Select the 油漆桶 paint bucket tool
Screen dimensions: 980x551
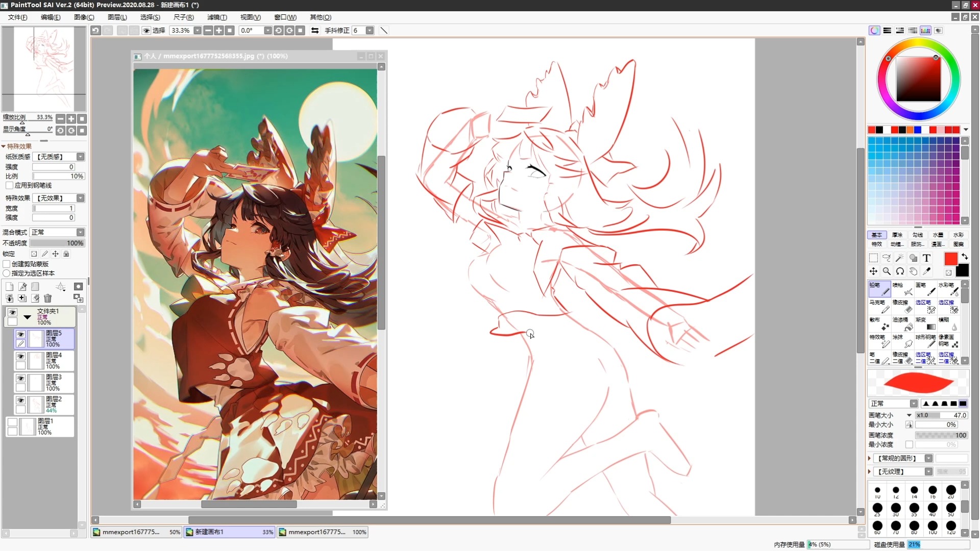[x=902, y=323]
